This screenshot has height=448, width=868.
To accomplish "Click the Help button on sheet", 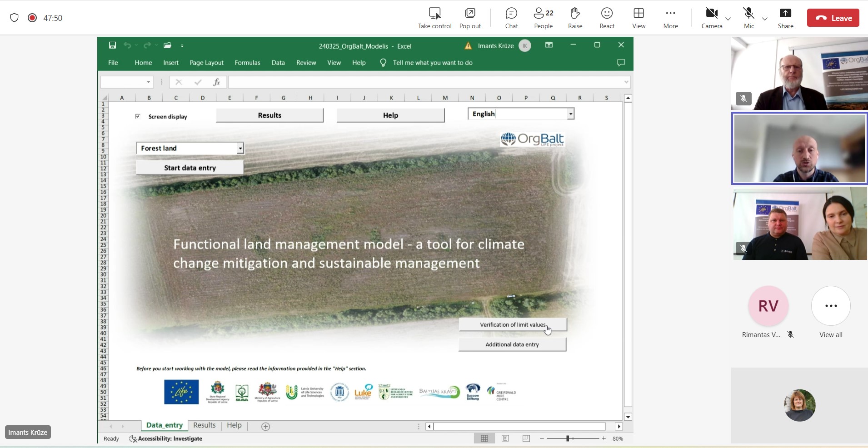I will coord(390,115).
